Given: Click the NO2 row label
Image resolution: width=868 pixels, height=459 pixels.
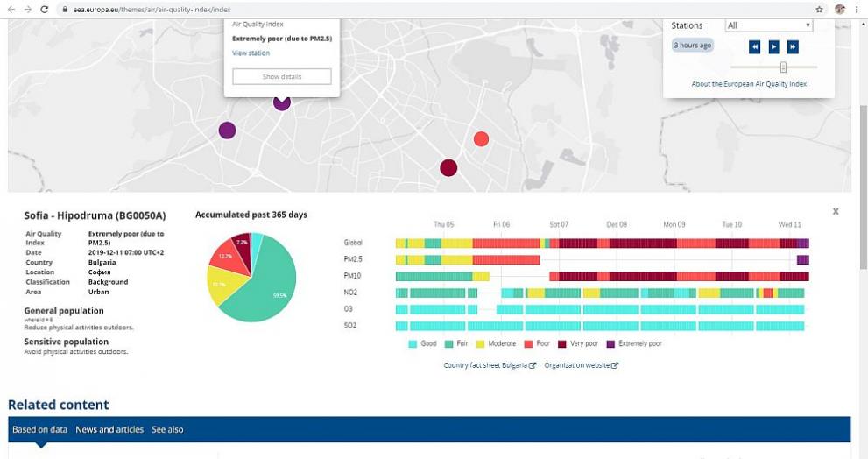Looking at the screenshot, I should tap(350, 293).
